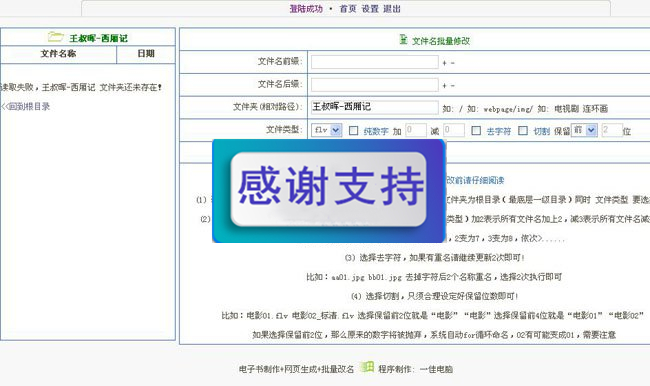The image size is (650, 386).
Task: Click the 文件夹还未存在 error message
Action: (81, 87)
